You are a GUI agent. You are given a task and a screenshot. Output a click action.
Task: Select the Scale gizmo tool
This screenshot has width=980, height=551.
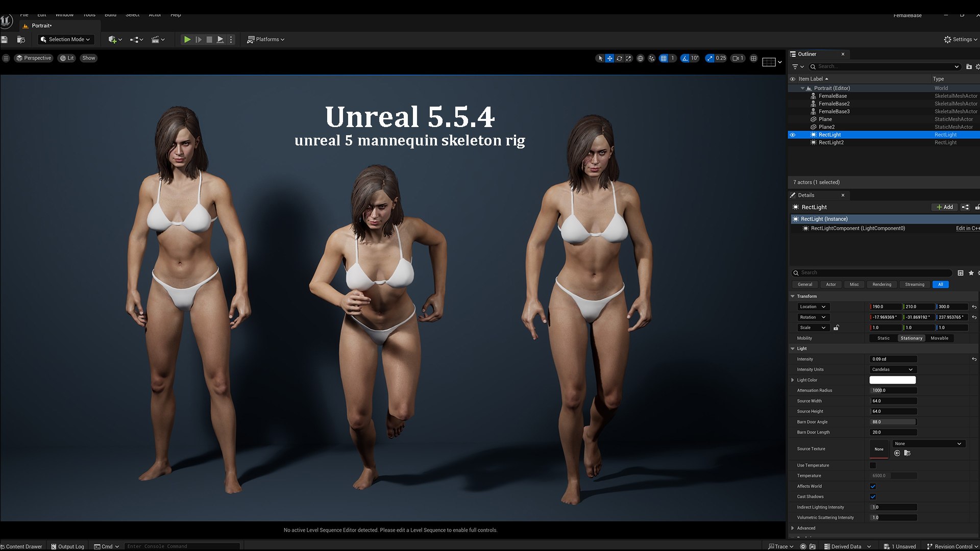tap(629, 58)
